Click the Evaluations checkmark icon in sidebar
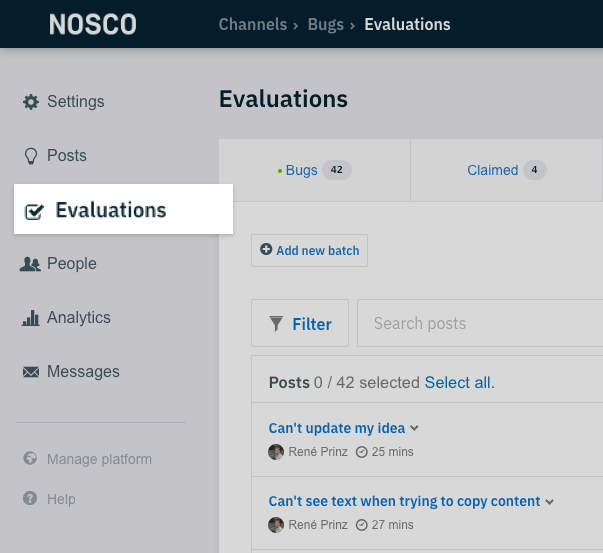The width and height of the screenshot is (603, 553). click(34, 211)
